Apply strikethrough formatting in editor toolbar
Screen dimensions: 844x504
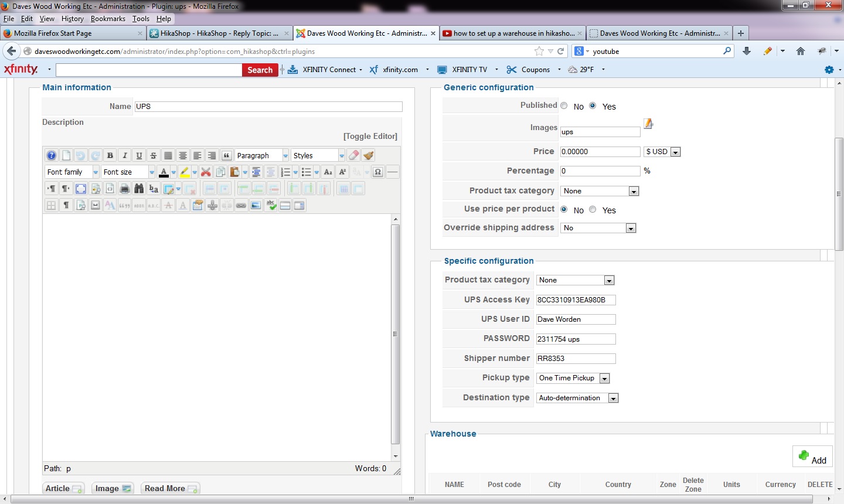pos(154,155)
